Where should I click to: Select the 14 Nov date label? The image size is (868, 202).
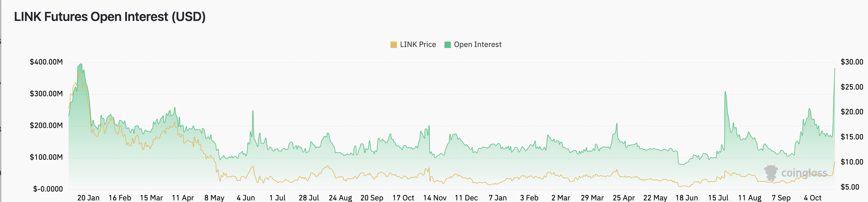[435, 198]
